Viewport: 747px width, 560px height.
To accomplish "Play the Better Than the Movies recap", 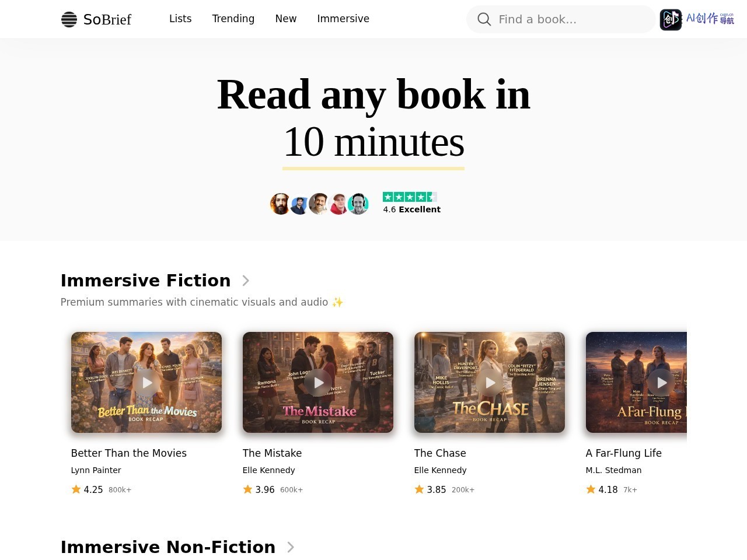I will tap(147, 383).
